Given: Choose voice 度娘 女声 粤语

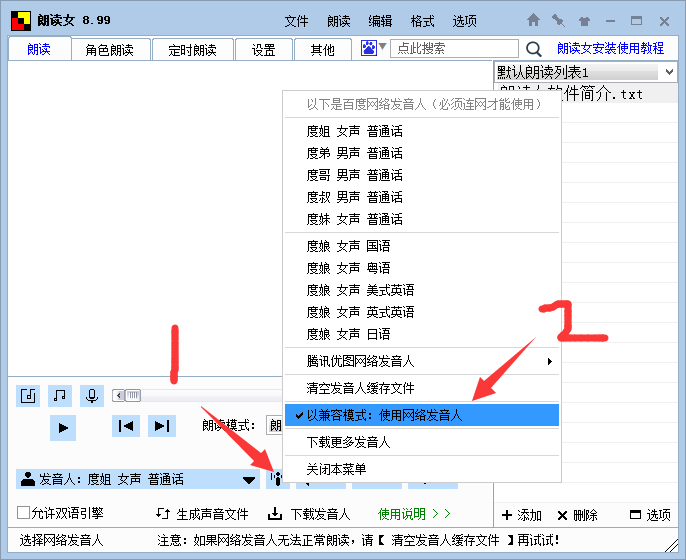Looking at the screenshot, I should pos(422,268).
